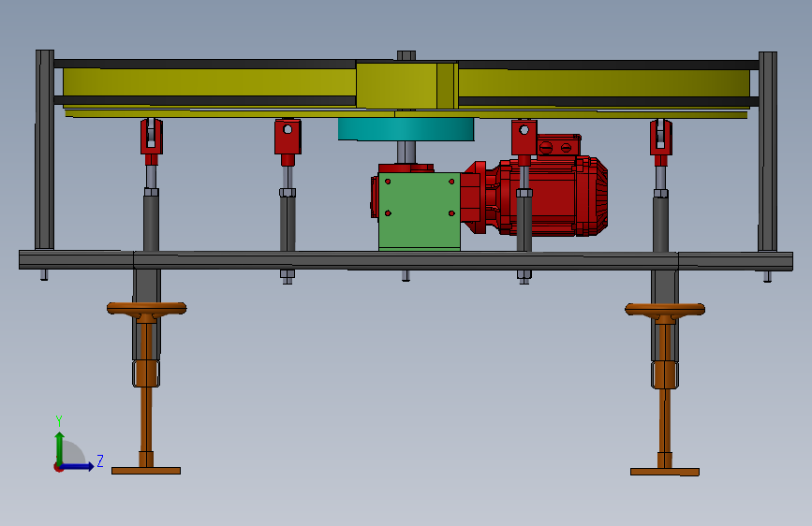Select the teal disc under the beam
The height and width of the screenshot is (526, 812).
(x=406, y=129)
